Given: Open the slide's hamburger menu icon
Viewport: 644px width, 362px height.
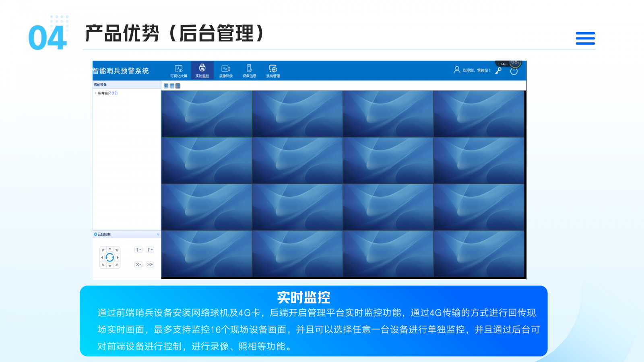Looking at the screenshot, I should tap(585, 38).
